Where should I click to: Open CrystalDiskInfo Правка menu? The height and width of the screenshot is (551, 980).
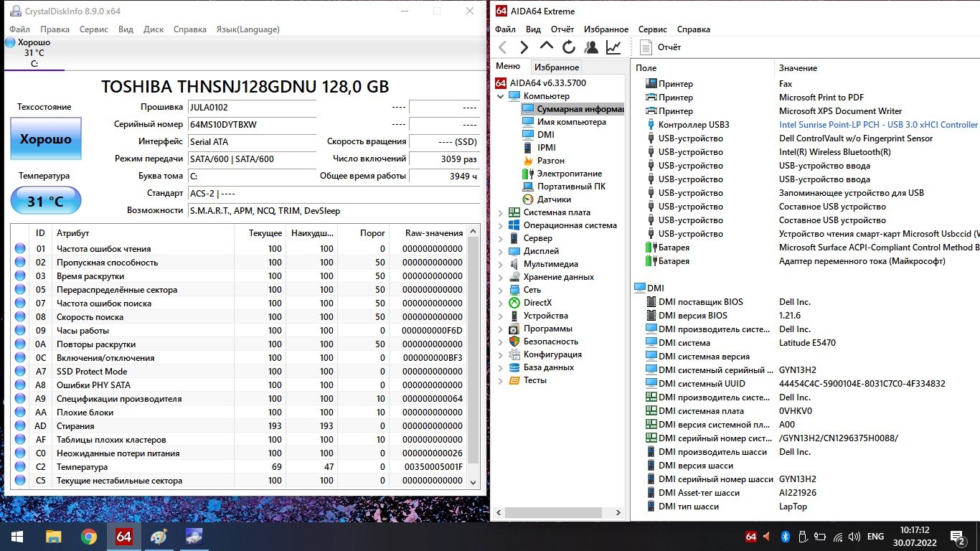[55, 29]
